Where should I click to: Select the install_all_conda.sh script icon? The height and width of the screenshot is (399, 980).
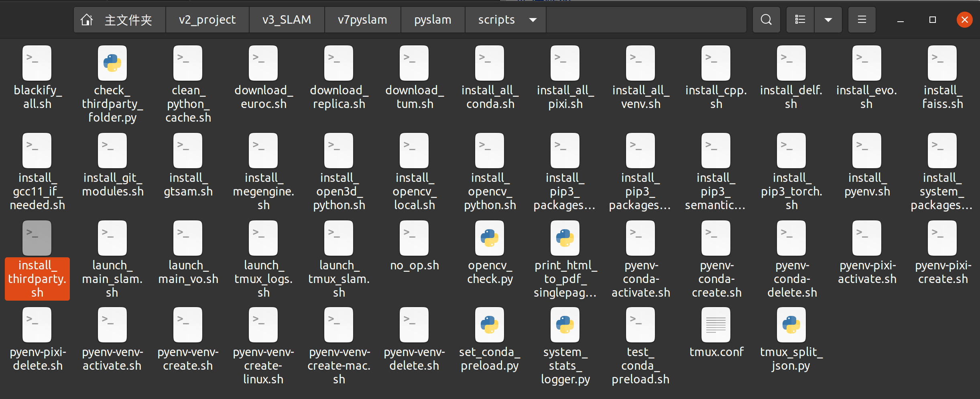490,63
